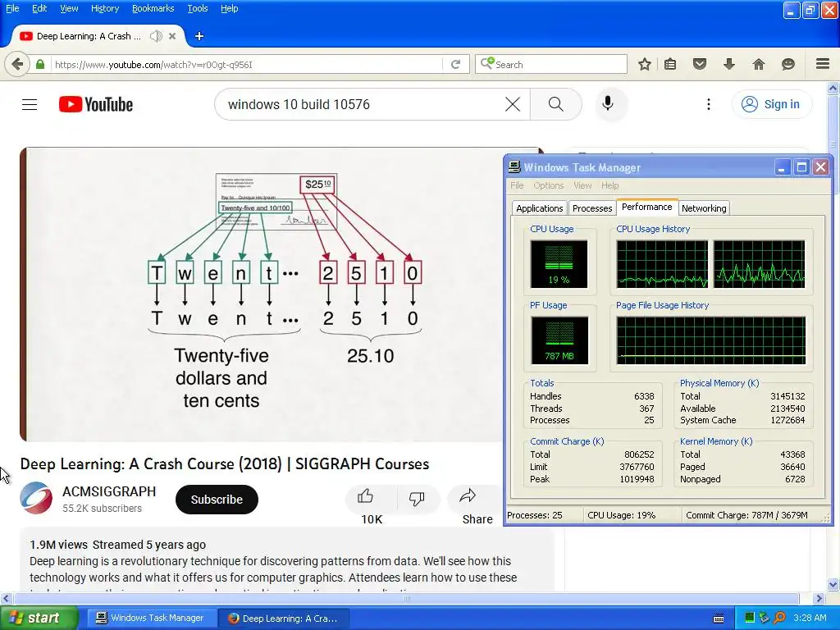Open the browser Help menu
Image resolution: width=840 pixels, height=630 pixels.
(x=230, y=8)
